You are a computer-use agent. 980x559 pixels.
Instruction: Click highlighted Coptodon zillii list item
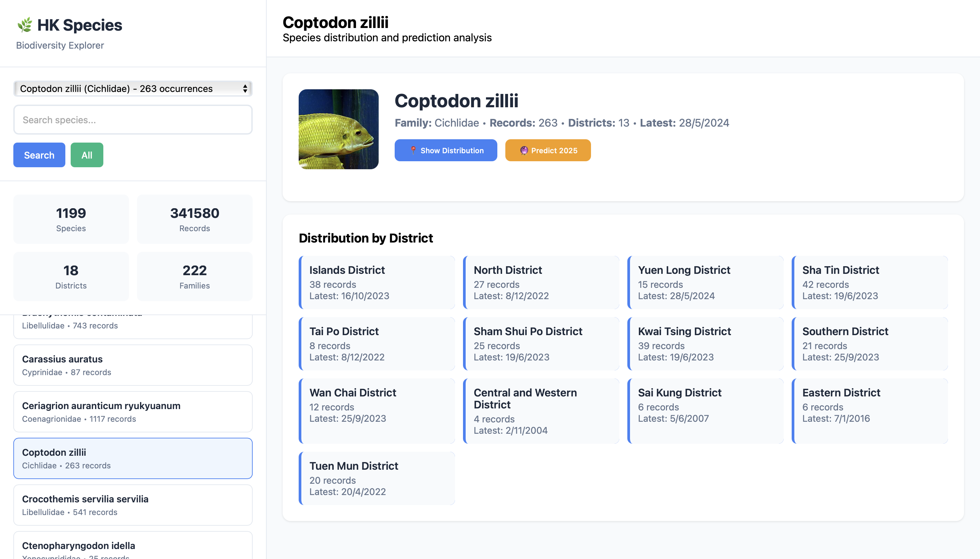(133, 458)
